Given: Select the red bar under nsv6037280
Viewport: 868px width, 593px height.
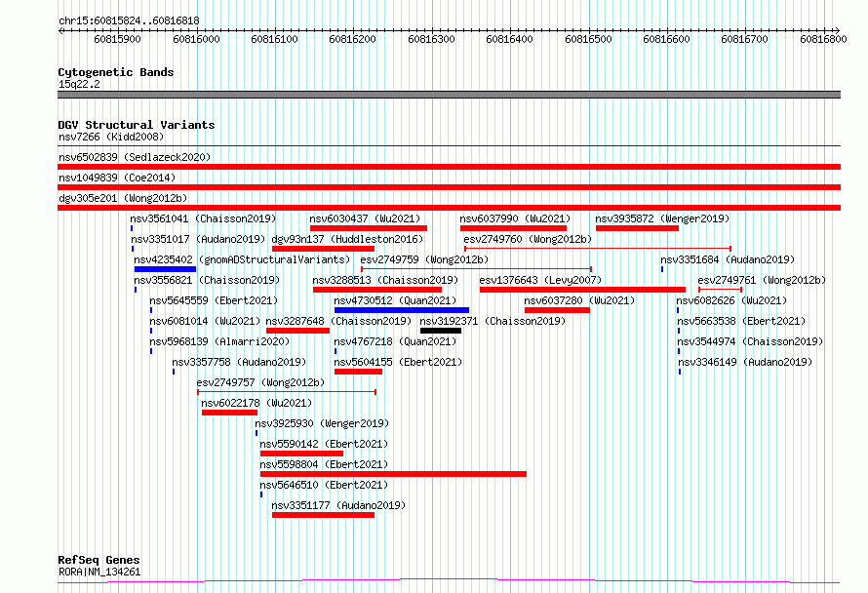Looking at the screenshot, I should coord(557,310).
